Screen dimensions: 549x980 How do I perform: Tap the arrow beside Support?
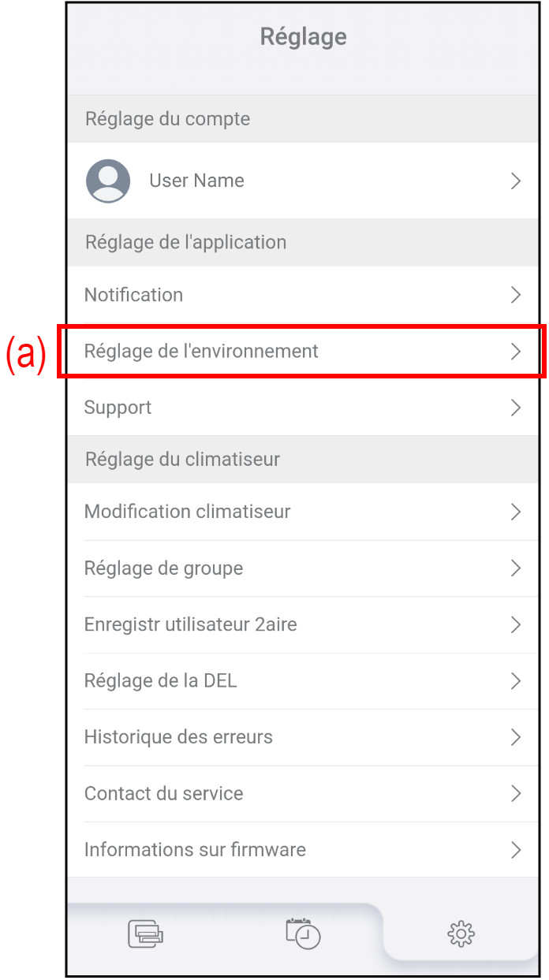point(516,408)
